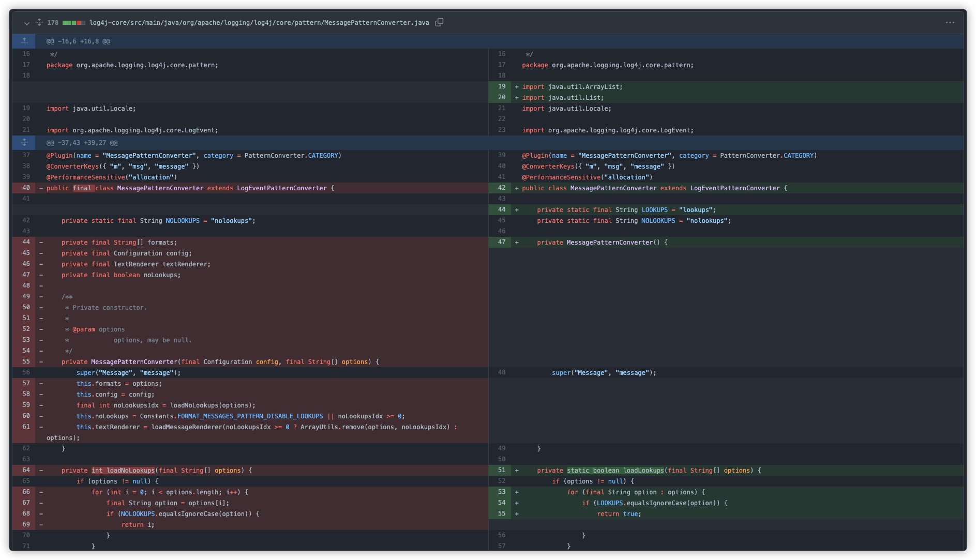
Task: Click removed line "private final TextRenderer textRenderer;"
Action: pos(136,264)
